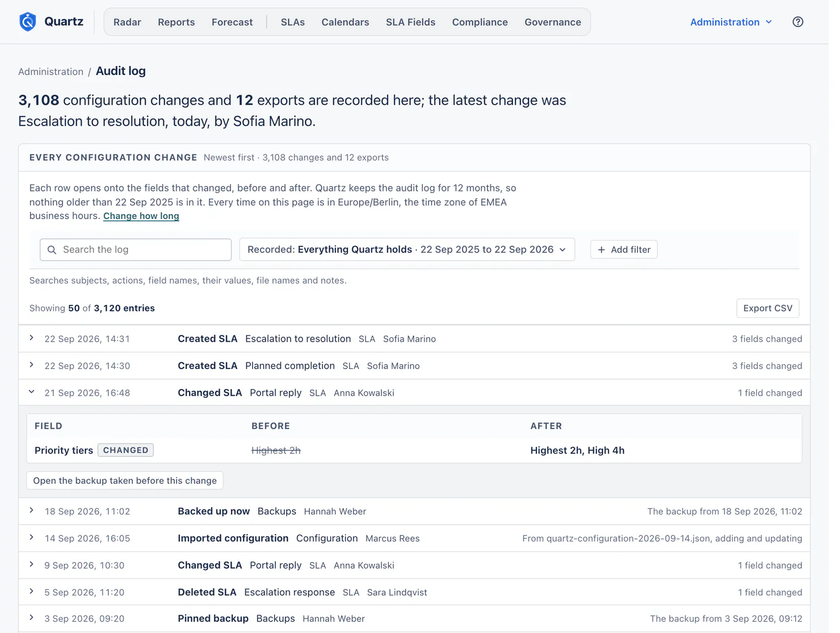
Task: Open the Reports tab
Action: click(176, 22)
